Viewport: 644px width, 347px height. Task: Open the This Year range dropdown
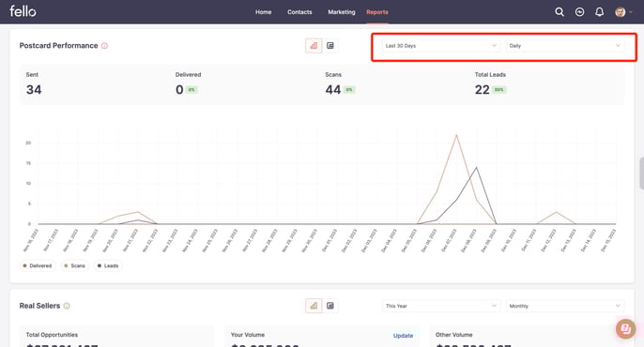[441, 306]
